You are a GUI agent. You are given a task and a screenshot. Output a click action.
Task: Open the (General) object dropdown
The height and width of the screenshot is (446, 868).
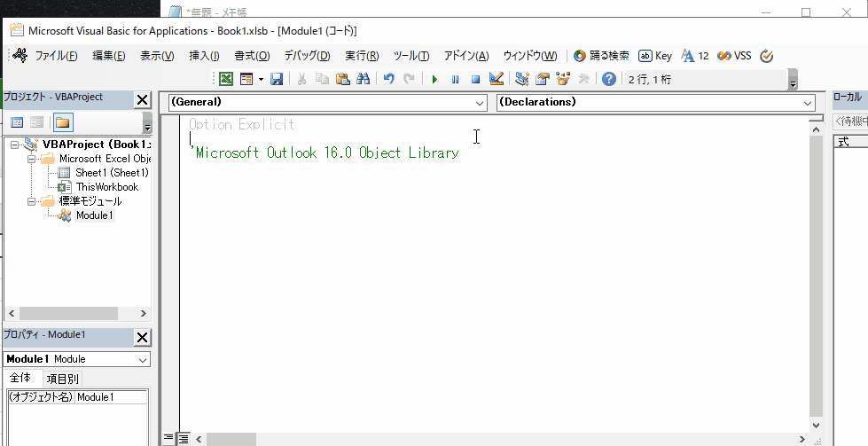480,103
